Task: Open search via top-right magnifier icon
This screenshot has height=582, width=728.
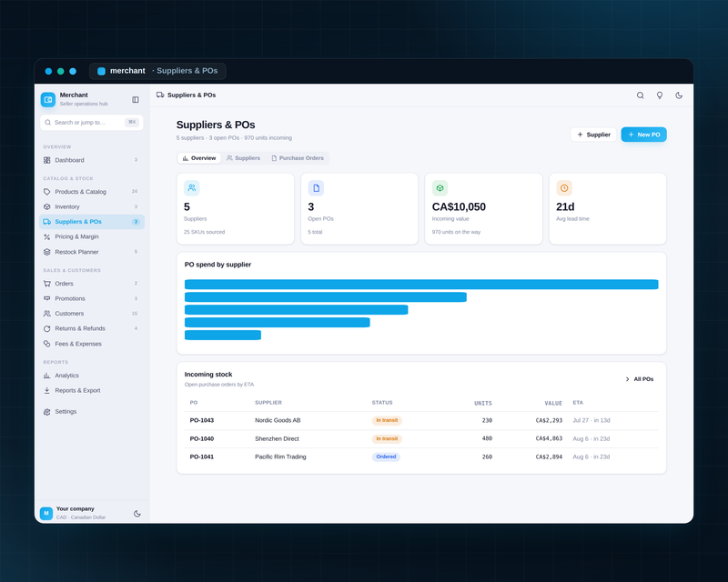Action: click(x=641, y=95)
